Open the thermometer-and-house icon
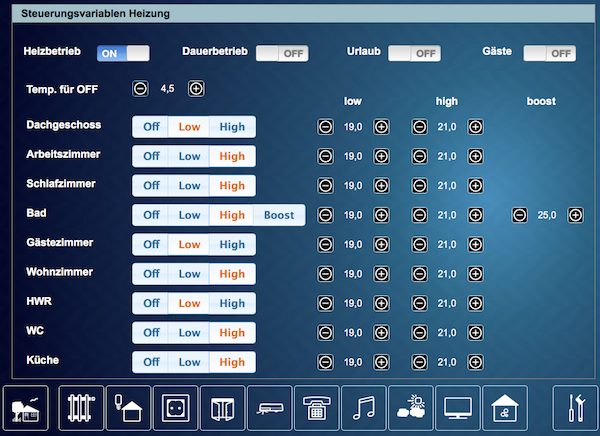This screenshot has height=436, width=600. pyautogui.click(x=128, y=408)
